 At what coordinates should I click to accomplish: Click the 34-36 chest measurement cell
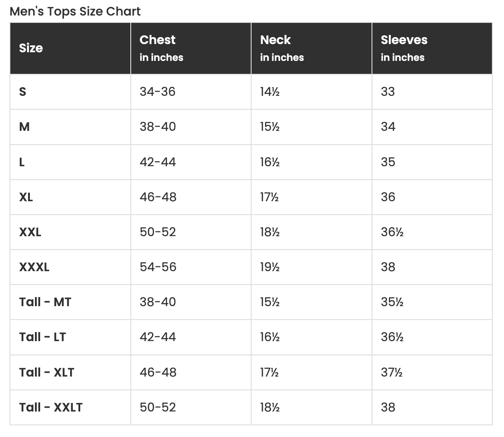tap(157, 92)
